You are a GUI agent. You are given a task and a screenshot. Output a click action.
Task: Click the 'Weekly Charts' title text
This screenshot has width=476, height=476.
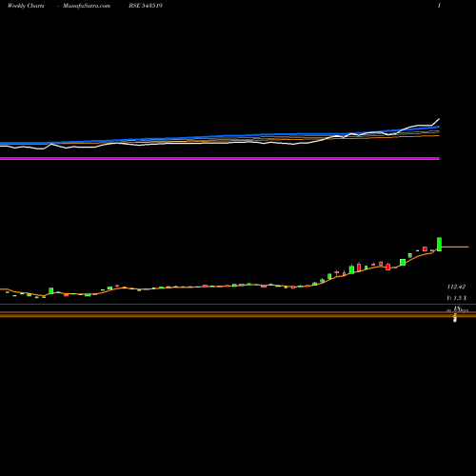point(26,6)
